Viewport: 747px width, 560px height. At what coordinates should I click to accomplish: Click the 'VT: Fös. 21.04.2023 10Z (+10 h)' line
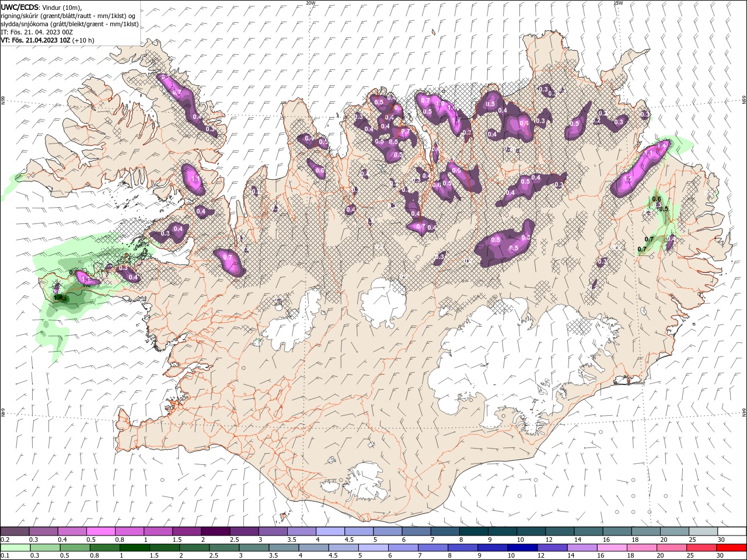48,40
